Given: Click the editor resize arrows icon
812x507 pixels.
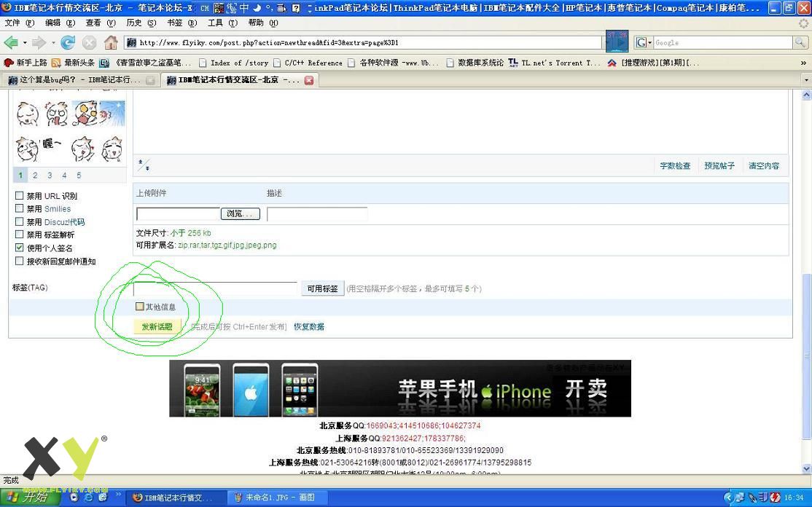Looking at the screenshot, I should pyautogui.click(x=144, y=165).
